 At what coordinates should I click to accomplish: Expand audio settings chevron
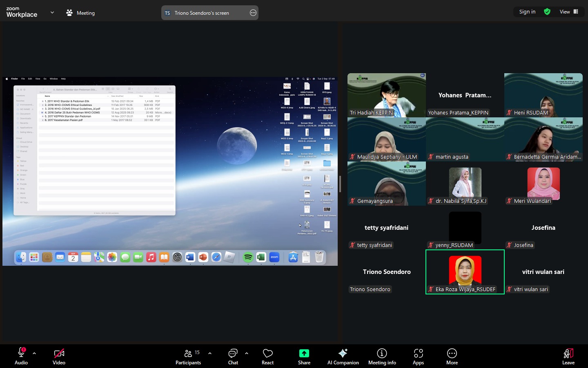34,353
